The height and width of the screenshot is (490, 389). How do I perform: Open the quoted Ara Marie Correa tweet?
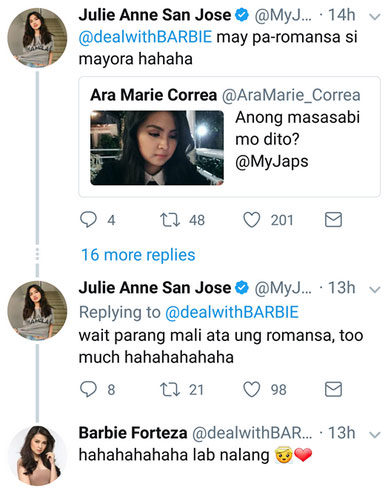coord(229,137)
